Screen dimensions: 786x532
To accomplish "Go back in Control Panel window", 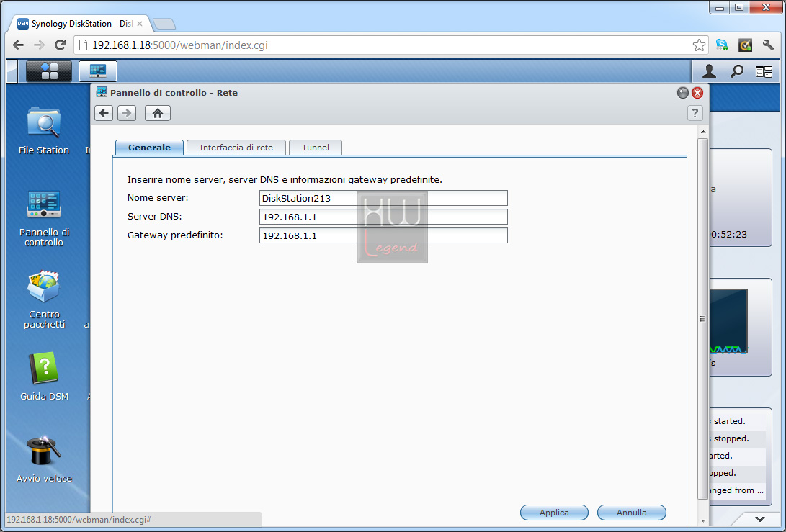I will click(104, 113).
